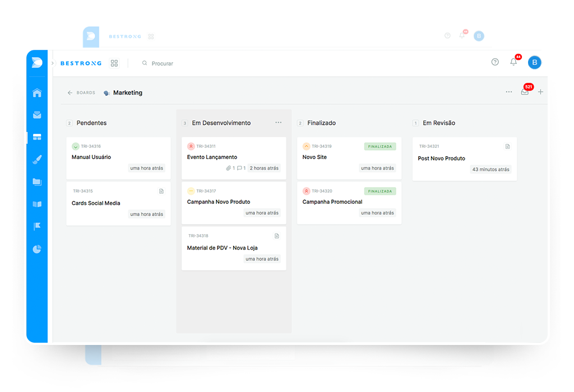This screenshot has width=574, height=392.
Task: Click the TRI-34316 card ID
Action: 91,146
